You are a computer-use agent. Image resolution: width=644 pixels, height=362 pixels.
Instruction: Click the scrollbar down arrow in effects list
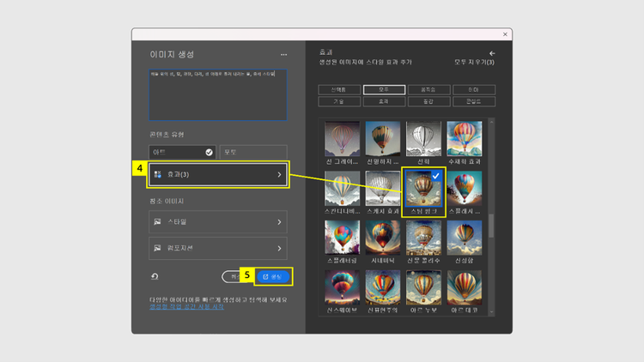pyautogui.click(x=491, y=312)
